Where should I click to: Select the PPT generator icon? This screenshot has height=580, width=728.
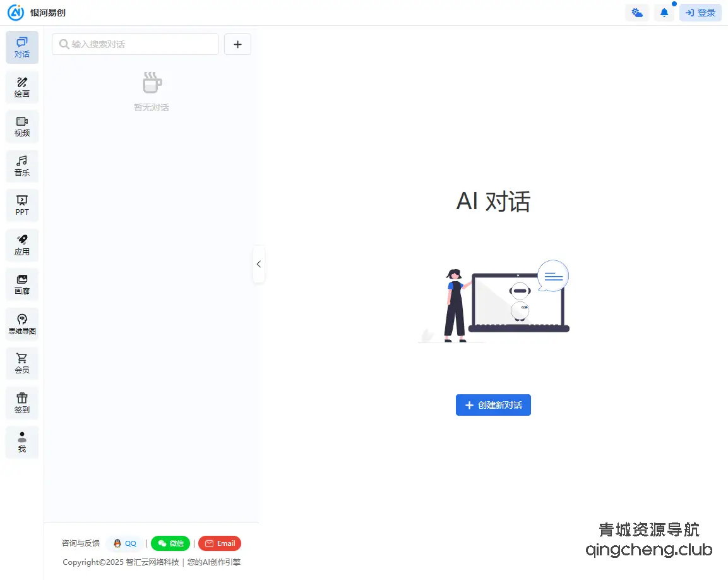coord(21,205)
